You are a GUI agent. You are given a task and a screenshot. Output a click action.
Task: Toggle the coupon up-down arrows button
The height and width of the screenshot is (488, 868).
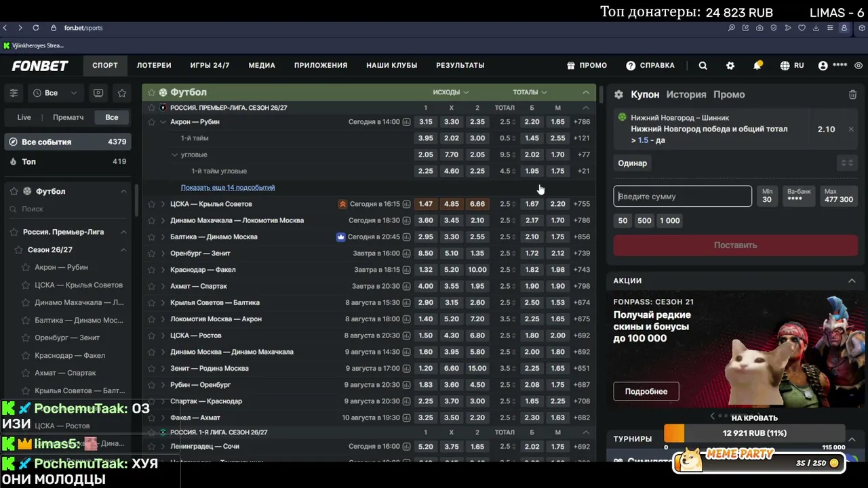(847, 163)
